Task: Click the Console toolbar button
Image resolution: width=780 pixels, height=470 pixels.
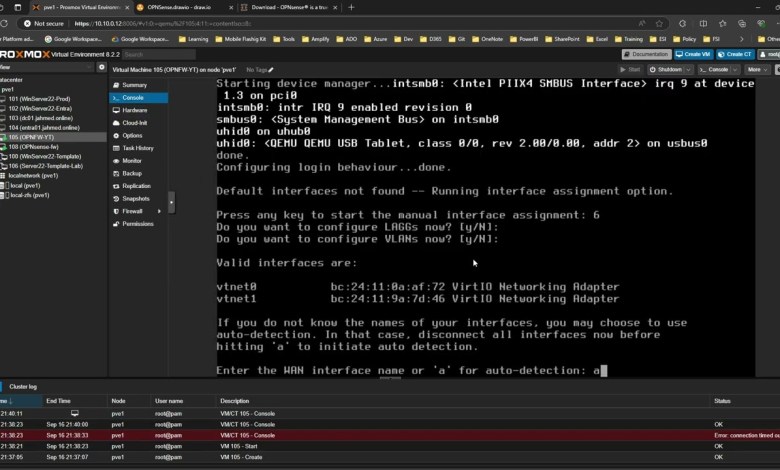Action: (714, 70)
